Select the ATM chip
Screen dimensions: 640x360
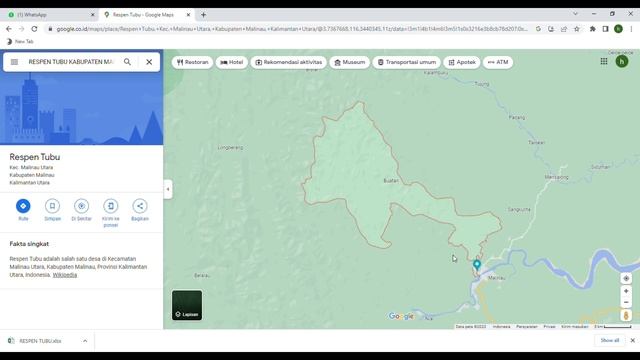(498, 62)
